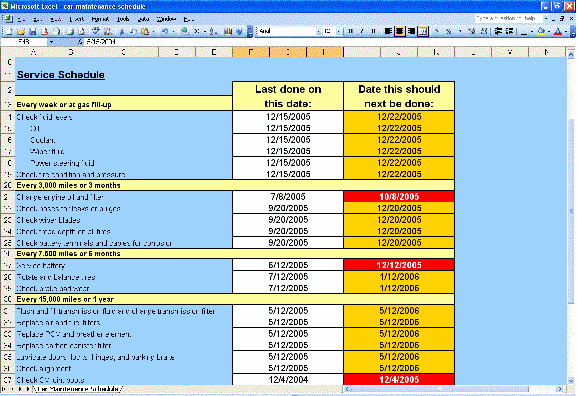Viewport: 578px width, 396px height.
Task: Toggle Align Right
Action: point(411,31)
